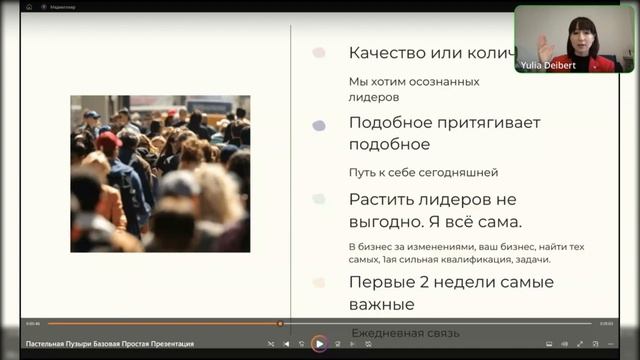Toggle shuffle mode in the media player
640x360 pixels.
pos(271,344)
